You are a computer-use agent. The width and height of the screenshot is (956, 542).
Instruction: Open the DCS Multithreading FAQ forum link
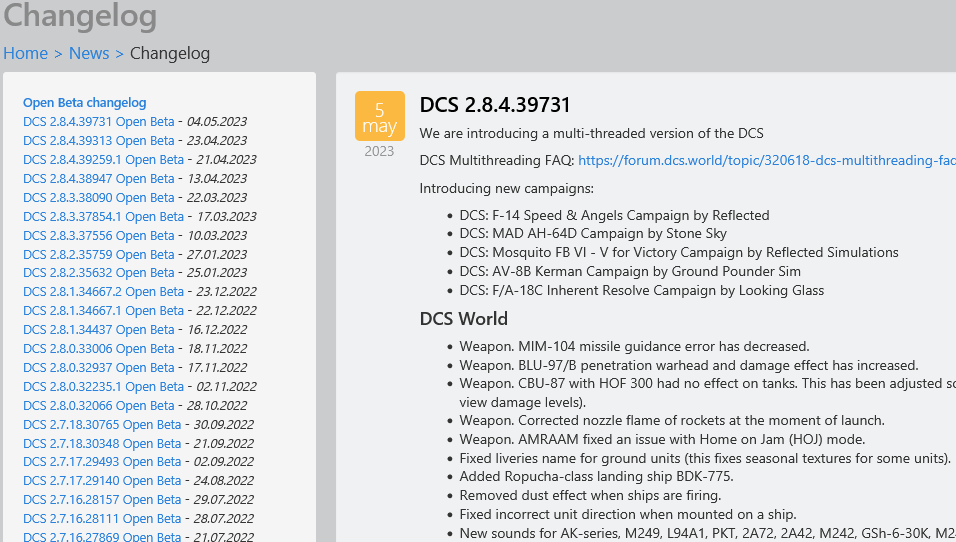point(766,160)
